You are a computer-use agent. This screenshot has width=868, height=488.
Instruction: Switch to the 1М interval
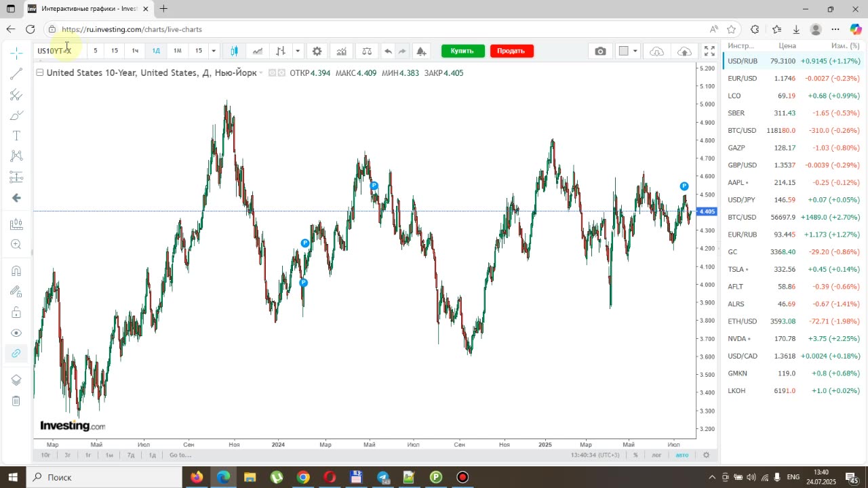[x=178, y=51]
